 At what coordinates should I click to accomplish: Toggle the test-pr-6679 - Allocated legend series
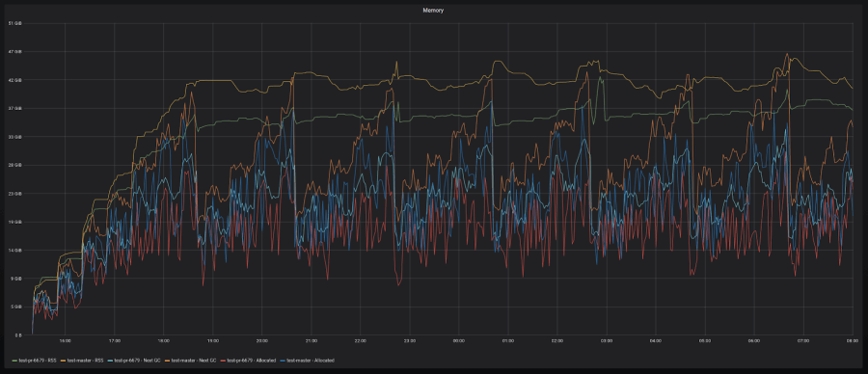252,361
